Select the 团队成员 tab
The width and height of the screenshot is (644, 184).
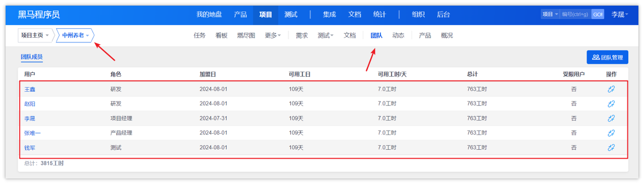pyautogui.click(x=31, y=57)
